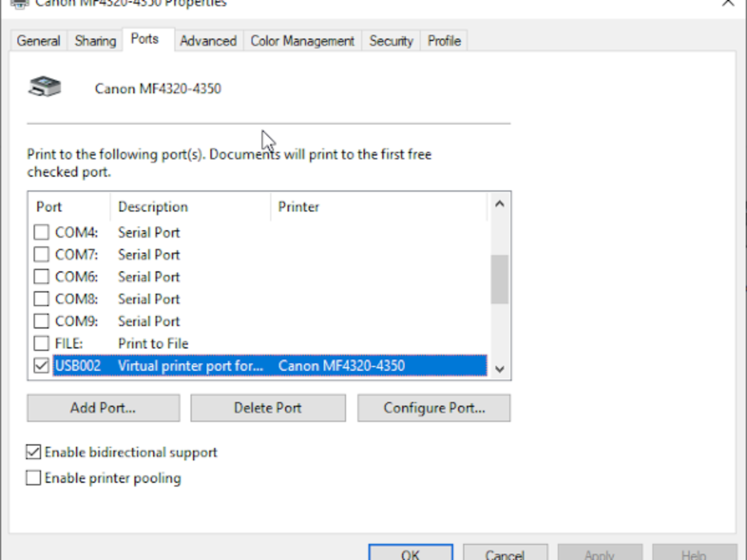Tick the COM6 port checkbox

(x=41, y=277)
